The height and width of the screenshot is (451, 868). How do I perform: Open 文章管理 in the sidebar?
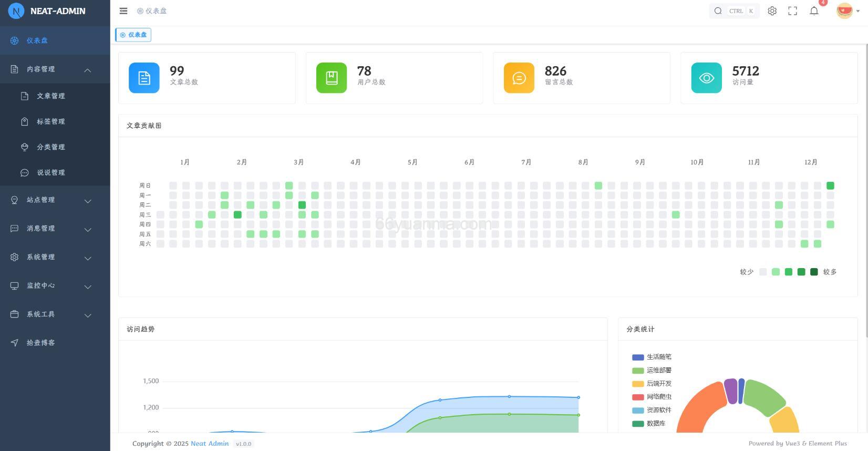[51, 96]
